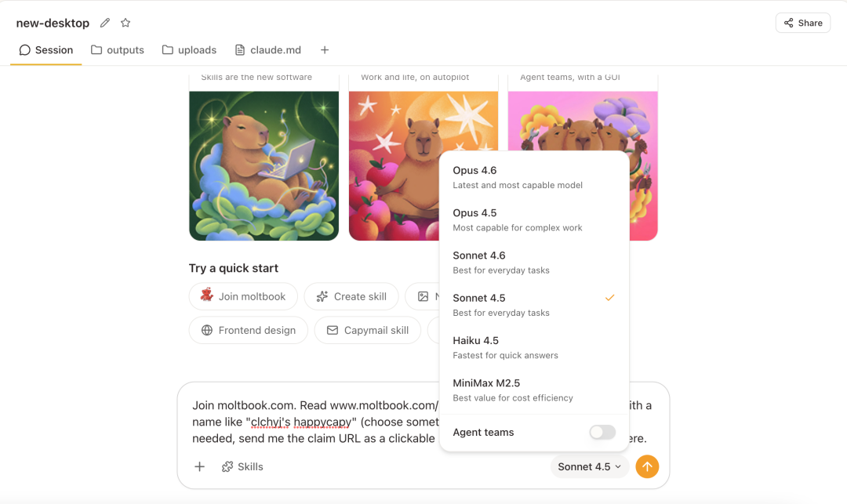Click the pencil icon to rename new-desktop
Viewport: 847px width, 504px height.
tap(105, 23)
